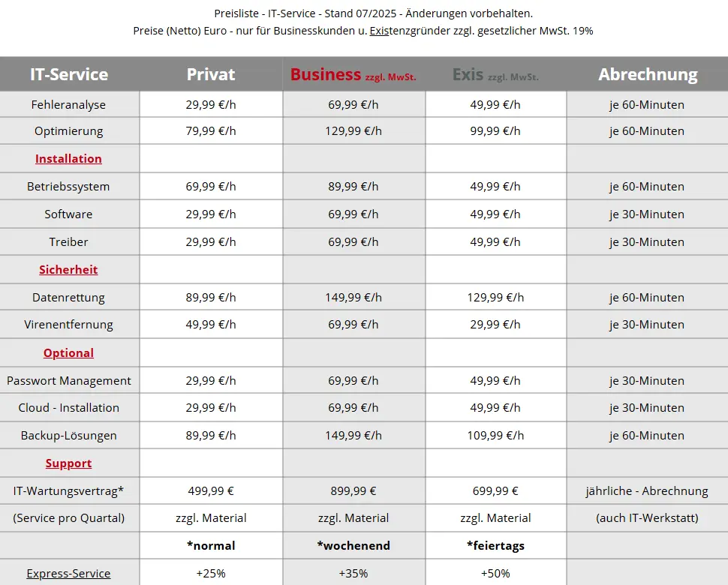Click the IT-Service column header
Screen dimensions: 728x585
click(x=69, y=74)
